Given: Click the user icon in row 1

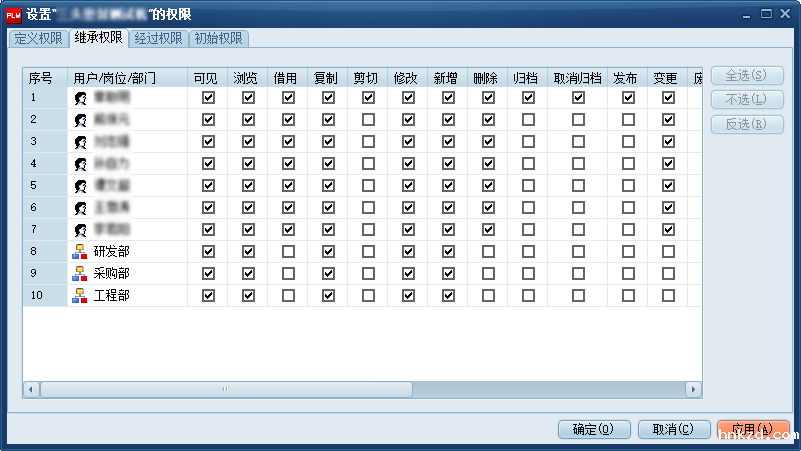Looking at the screenshot, I should point(80,98).
